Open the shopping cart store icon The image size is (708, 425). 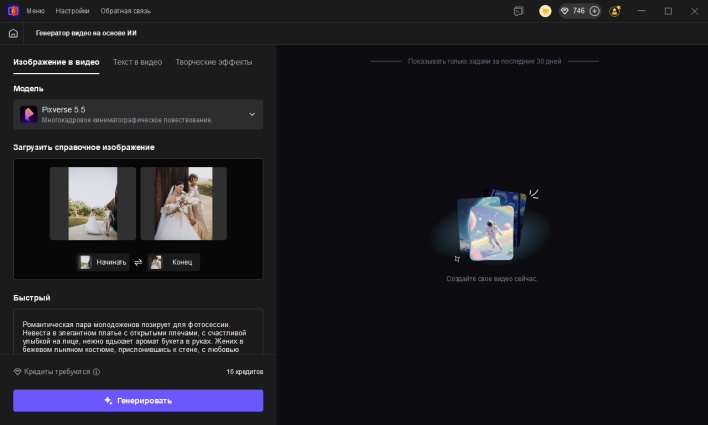[545, 11]
